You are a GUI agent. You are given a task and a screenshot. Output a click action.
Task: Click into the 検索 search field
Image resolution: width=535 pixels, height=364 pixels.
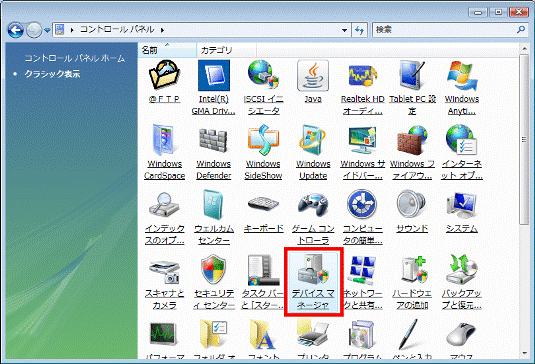[x=445, y=30]
